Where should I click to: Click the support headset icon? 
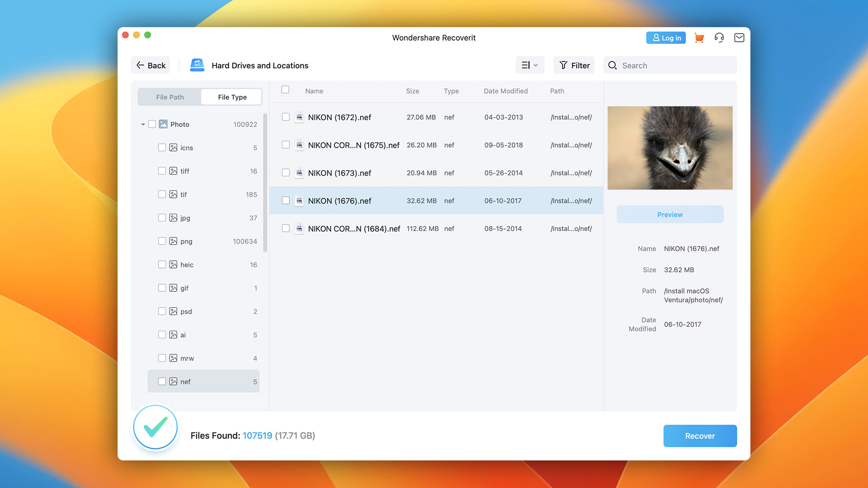pos(719,38)
